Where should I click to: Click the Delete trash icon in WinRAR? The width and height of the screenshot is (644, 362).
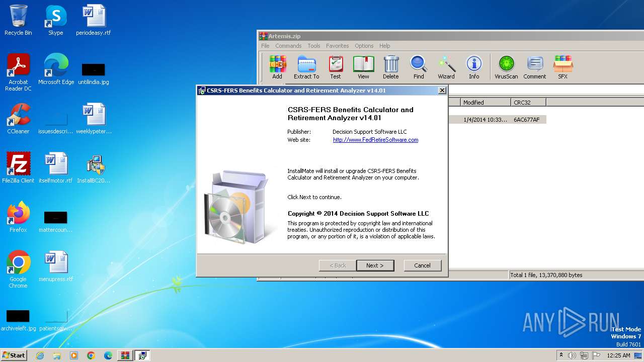tap(391, 67)
